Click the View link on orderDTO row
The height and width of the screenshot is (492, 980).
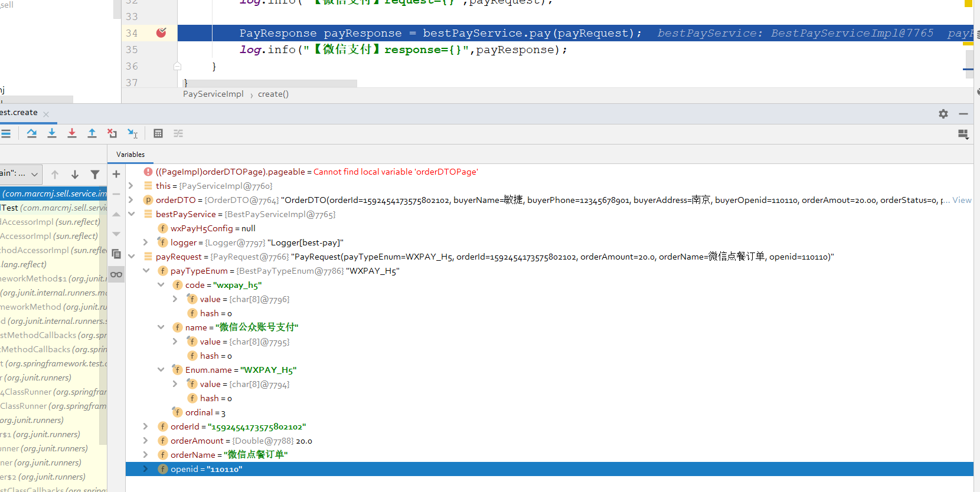[962, 200]
